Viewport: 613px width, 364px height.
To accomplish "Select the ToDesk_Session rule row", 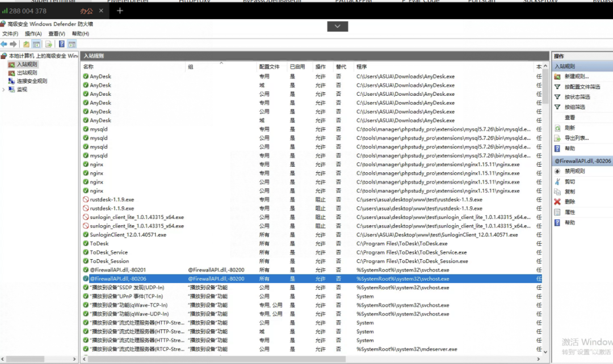I will tap(311, 261).
